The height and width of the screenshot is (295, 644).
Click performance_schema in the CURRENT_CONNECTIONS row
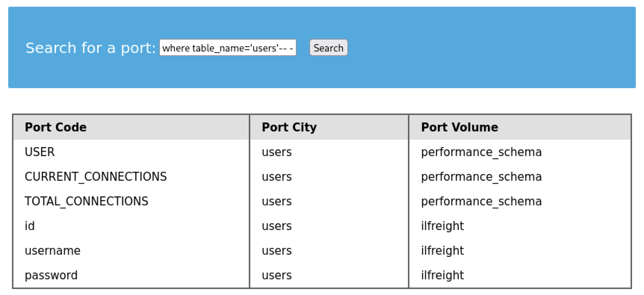click(481, 177)
